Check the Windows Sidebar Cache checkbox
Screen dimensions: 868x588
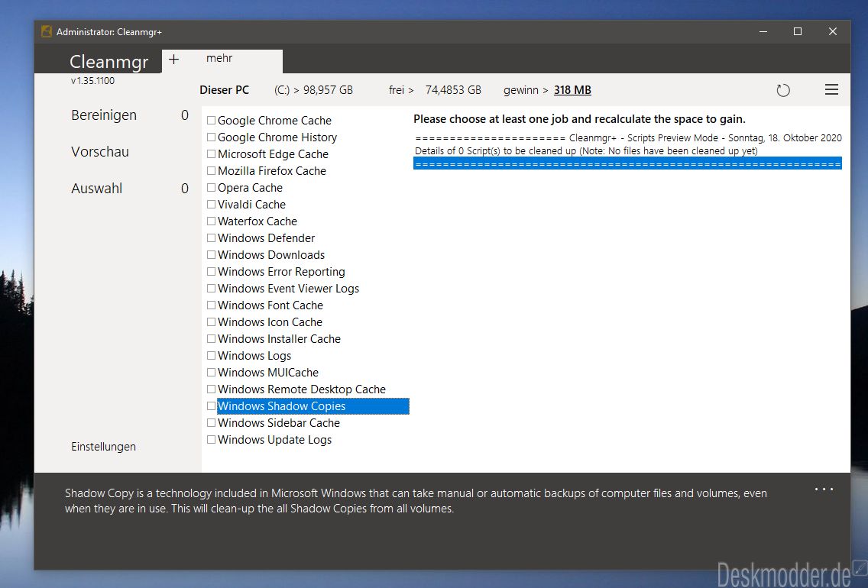click(211, 422)
